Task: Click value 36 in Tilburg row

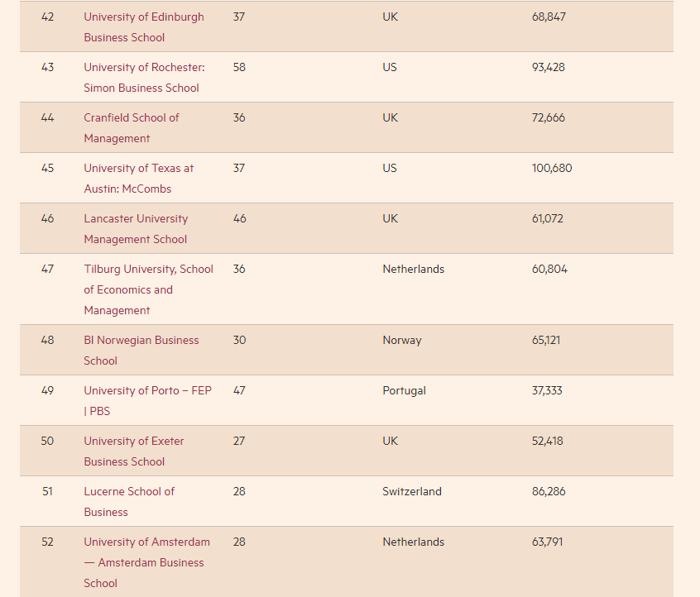Action: point(239,269)
